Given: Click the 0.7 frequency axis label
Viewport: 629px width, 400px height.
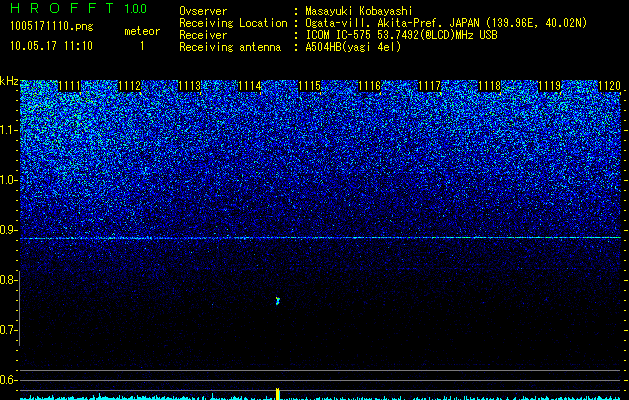Looking at the screenshot, I should (x=7, y=330).
